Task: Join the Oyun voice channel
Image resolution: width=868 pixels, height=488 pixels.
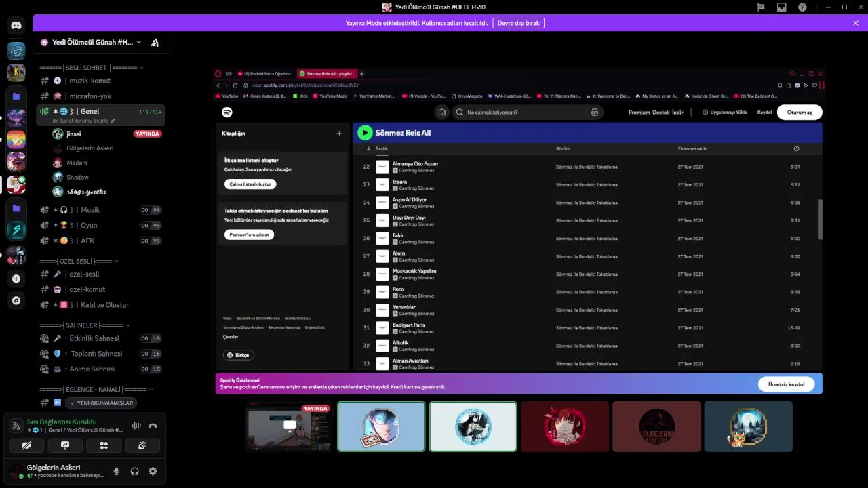Action: click(100, 225)
